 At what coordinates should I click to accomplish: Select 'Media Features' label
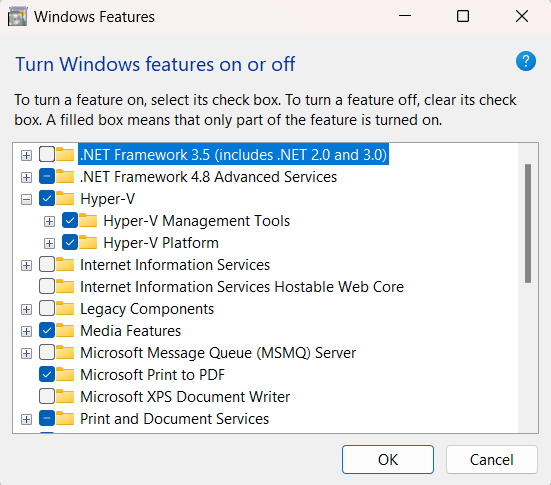(x=130, y=331)
